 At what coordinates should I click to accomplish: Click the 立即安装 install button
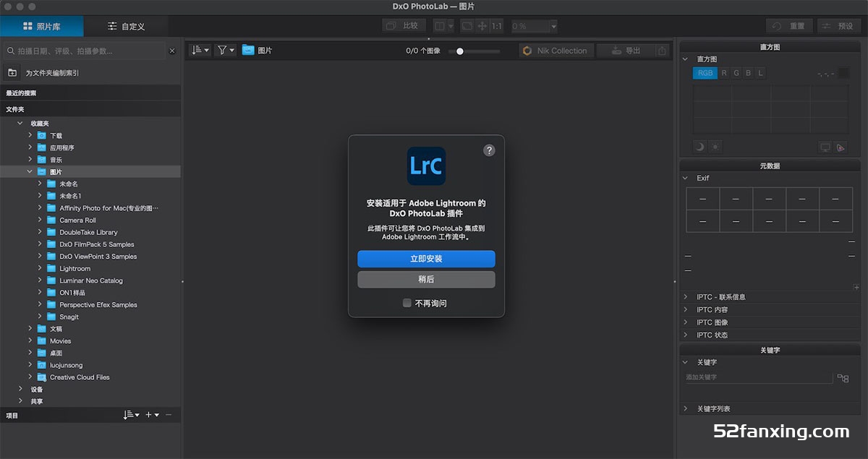(x=426, y=259)
